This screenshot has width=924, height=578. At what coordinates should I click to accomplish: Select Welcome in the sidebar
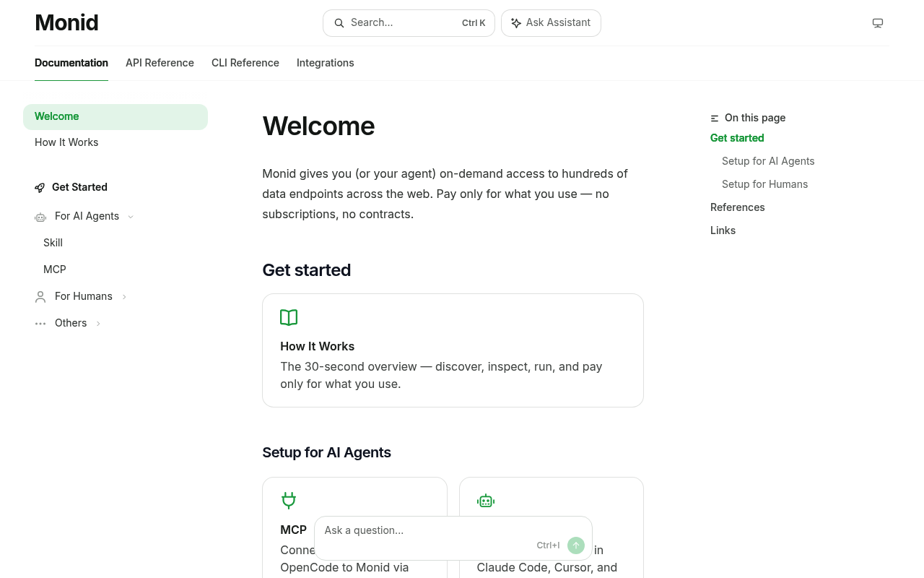(115, 117)
